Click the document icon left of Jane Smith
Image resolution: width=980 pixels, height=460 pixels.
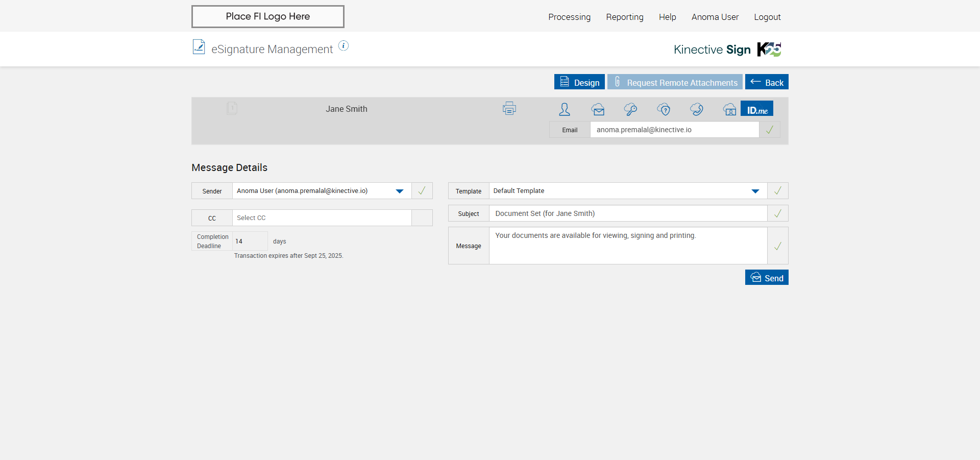coord(232,108)
